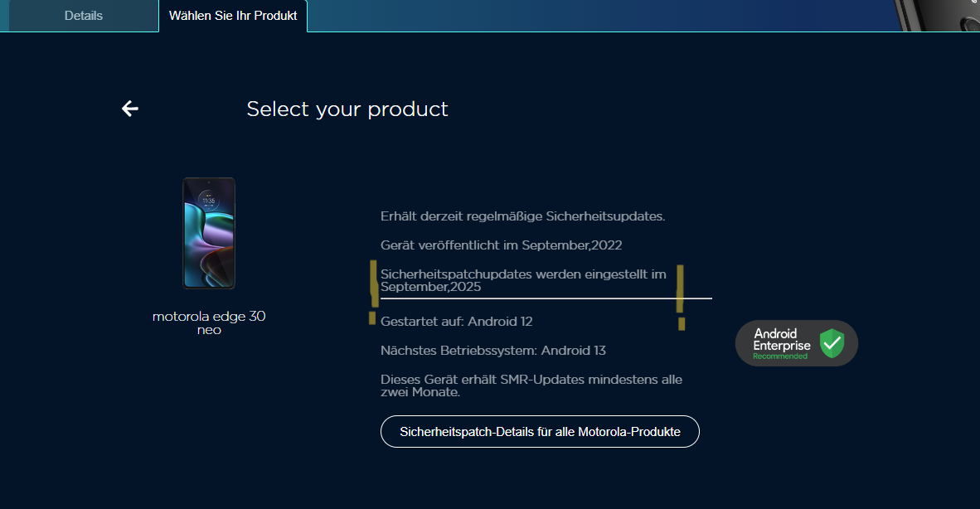Click the Sicherheitspatchupdates werden eingestellt text

(523, 280)
